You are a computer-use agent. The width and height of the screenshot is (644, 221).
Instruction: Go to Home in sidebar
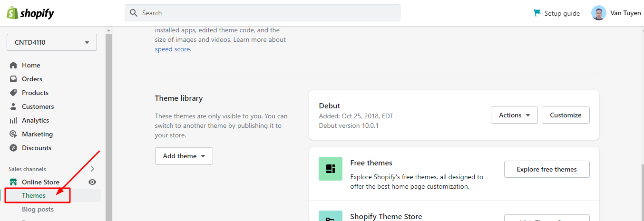(x=31, y=65)
